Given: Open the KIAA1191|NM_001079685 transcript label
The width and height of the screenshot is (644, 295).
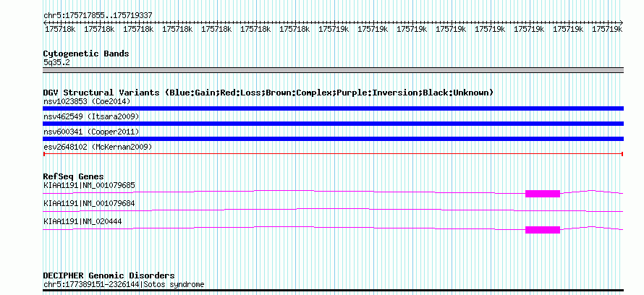Looking at the screenshot, I should pyautogui.click(x=89, y=185).
